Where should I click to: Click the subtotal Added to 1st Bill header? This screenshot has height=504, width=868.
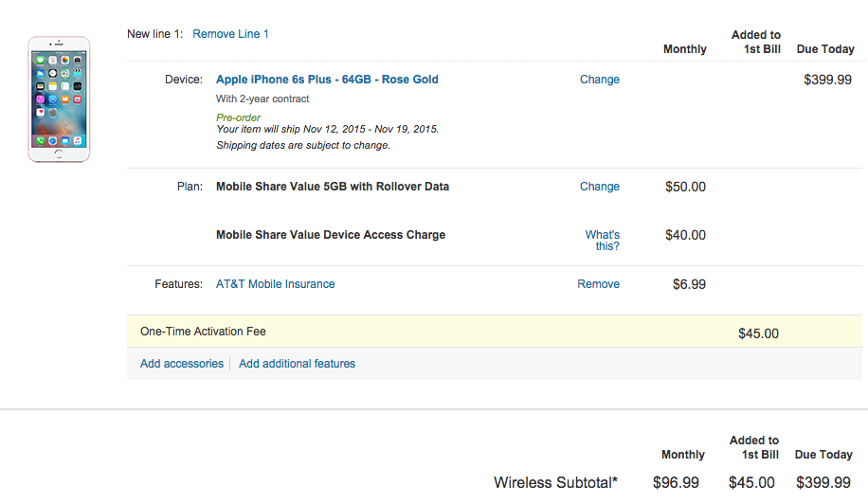click(754, 447)
